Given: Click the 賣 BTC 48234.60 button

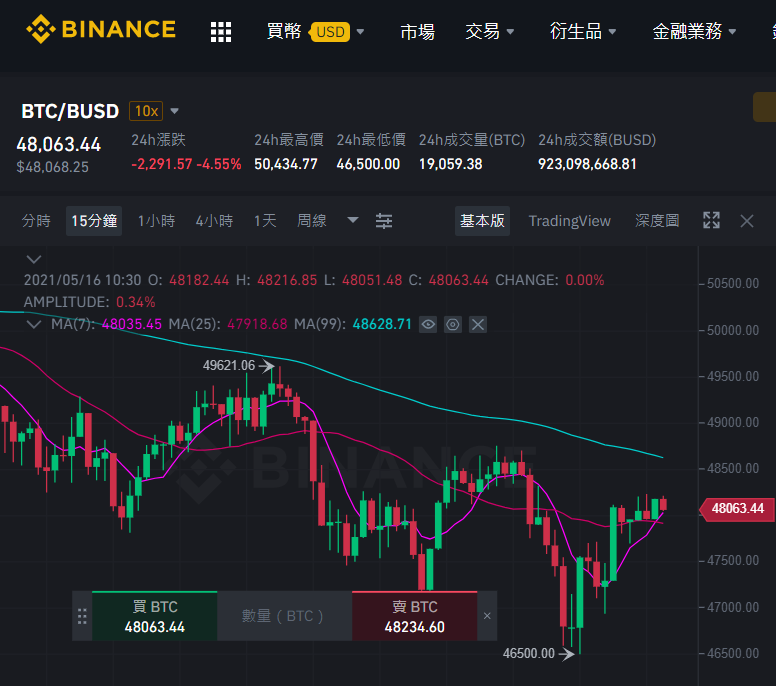Looking at the screenshot, I should point(415,616).
